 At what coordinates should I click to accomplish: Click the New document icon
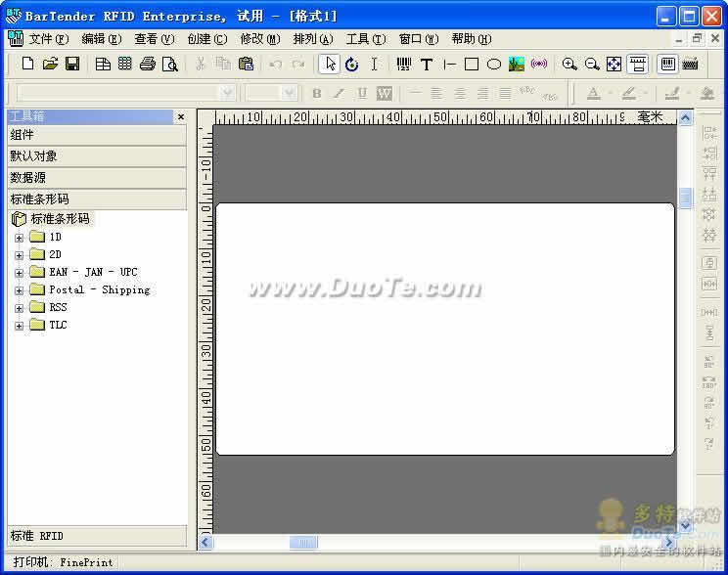coord(27,65)
